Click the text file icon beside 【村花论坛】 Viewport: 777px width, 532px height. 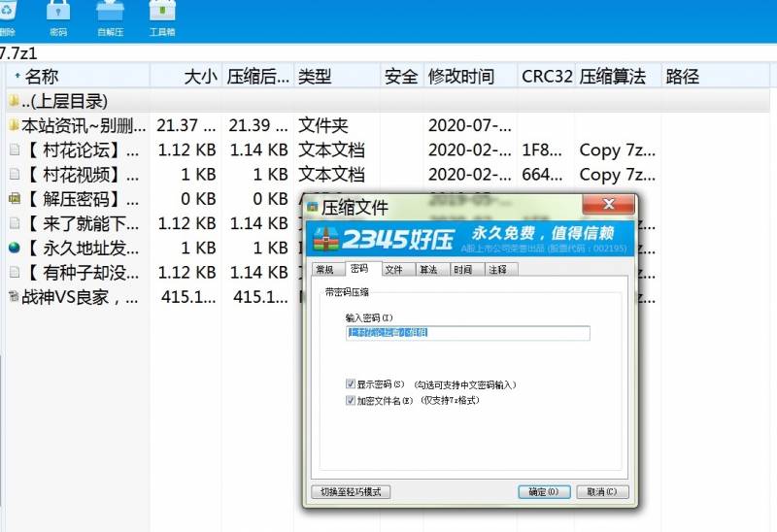click(x=15, y=150)
